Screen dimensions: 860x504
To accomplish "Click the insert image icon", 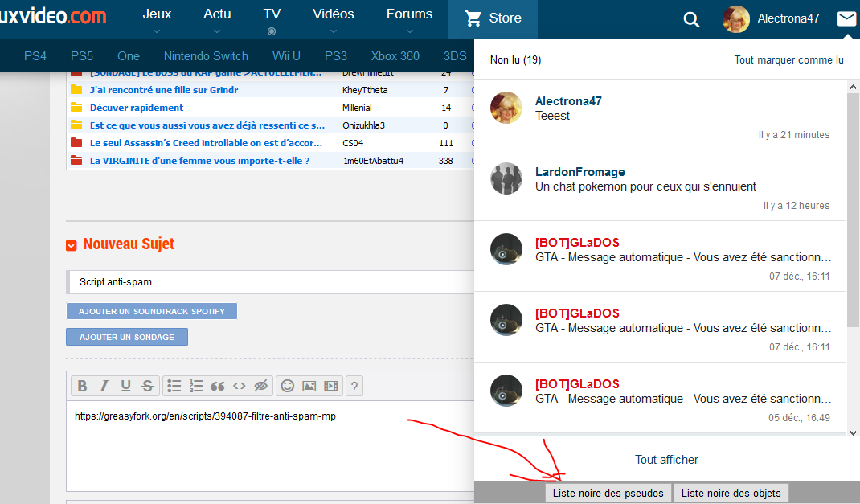I will coord(309,387).
